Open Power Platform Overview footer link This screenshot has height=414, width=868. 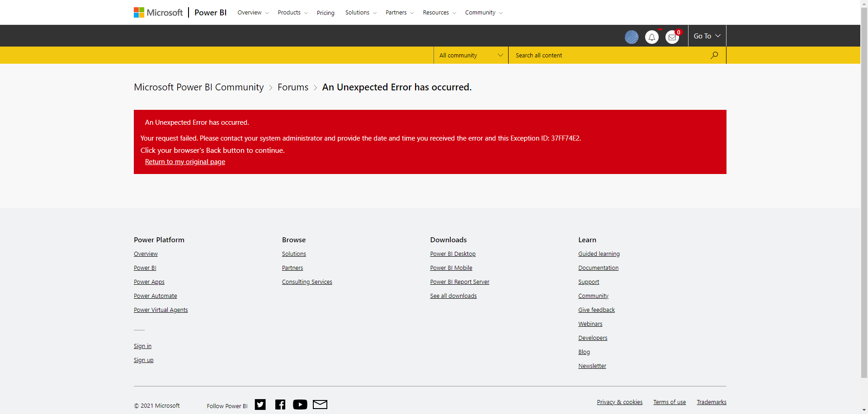146,254
